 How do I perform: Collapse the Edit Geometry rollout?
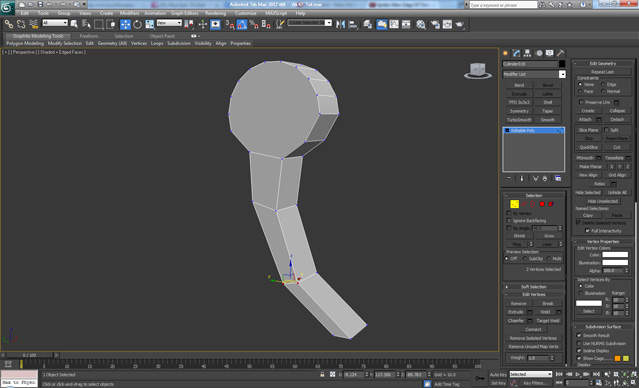click(603, 64)
